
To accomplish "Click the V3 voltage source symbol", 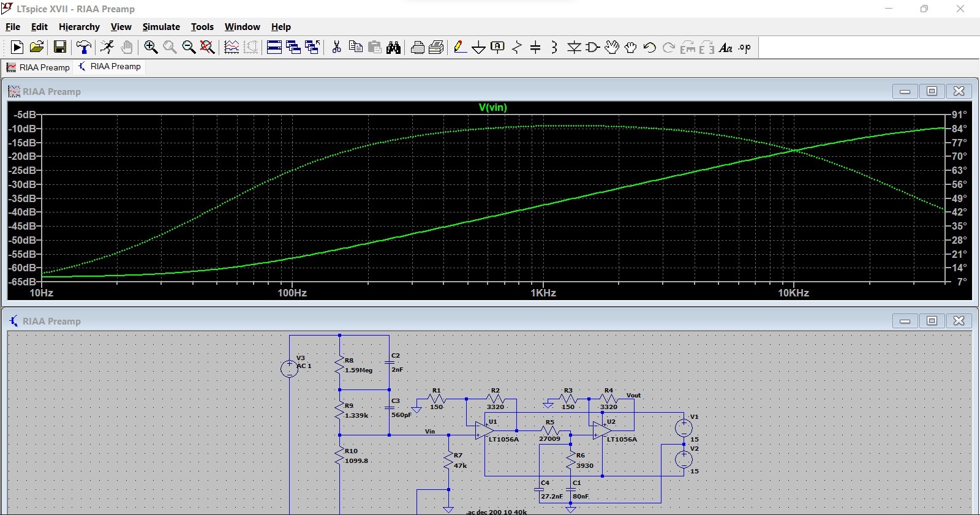I will (289, 368).
